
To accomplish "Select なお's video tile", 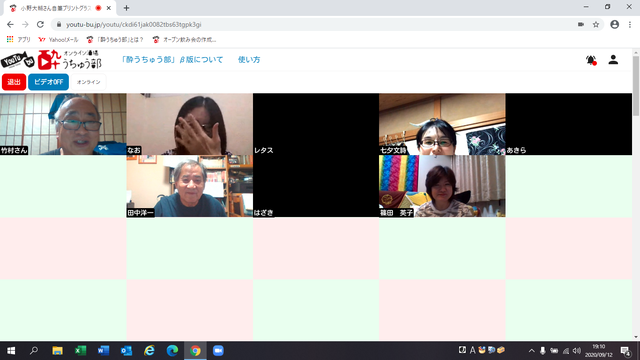I will coord(189,124).
